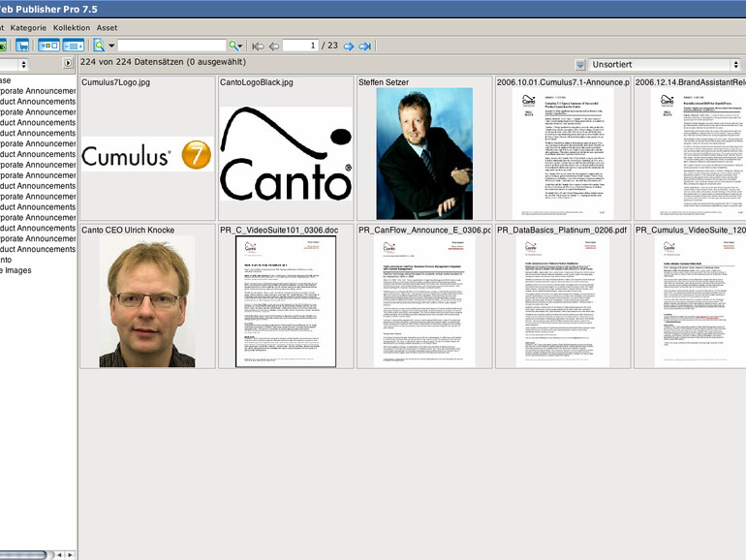Select the PR_Cumulus_VideoSuite document thumbnail

(x=699, y=301)
